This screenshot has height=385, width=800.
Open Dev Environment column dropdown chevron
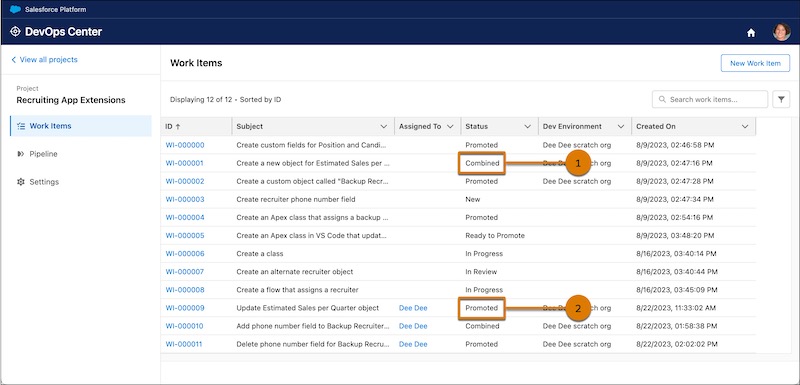(621, 126)
